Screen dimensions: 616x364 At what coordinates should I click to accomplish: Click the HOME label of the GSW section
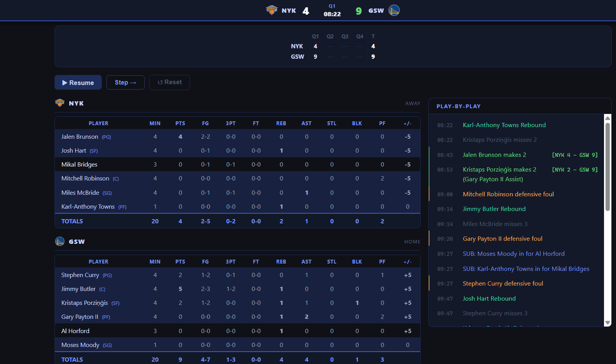[412, 242]
